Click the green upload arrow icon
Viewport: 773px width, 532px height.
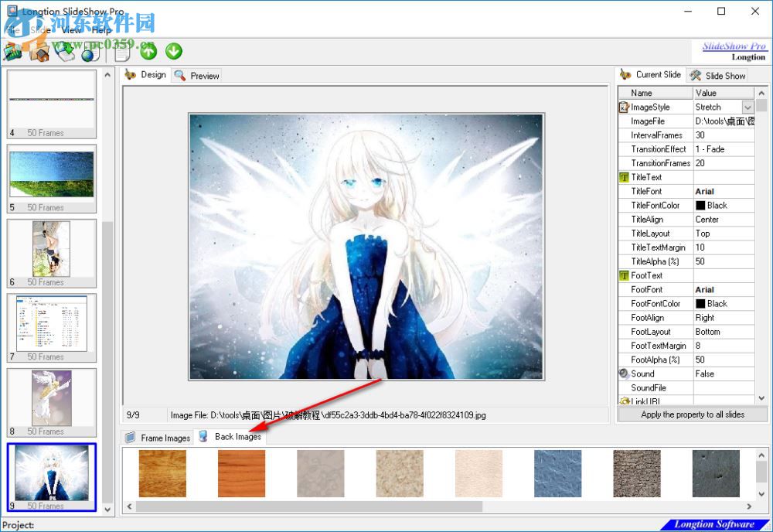(148, 51)
